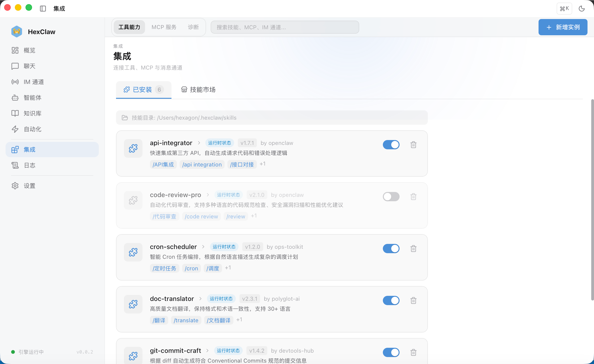
Task: Switch to dark mode moon icon
Action: (582, 9)
